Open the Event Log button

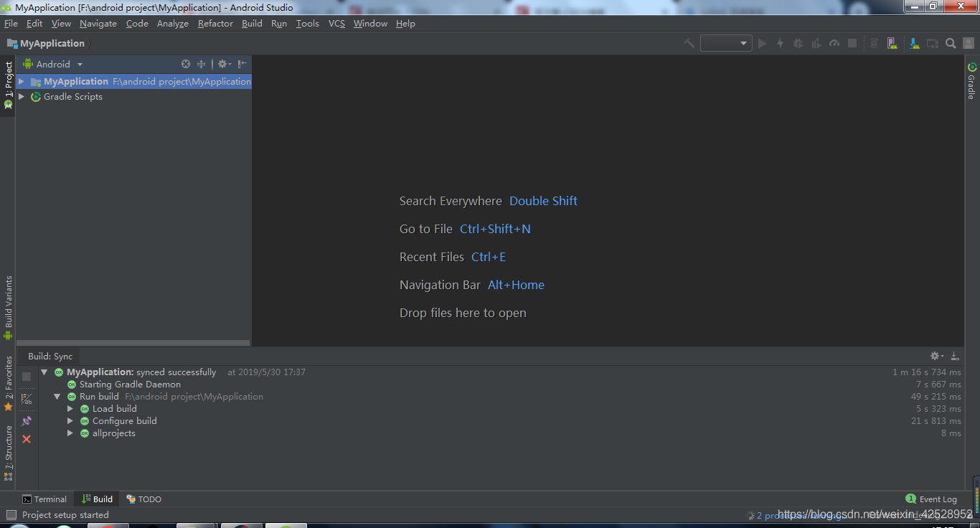click(x=931, y=499)
